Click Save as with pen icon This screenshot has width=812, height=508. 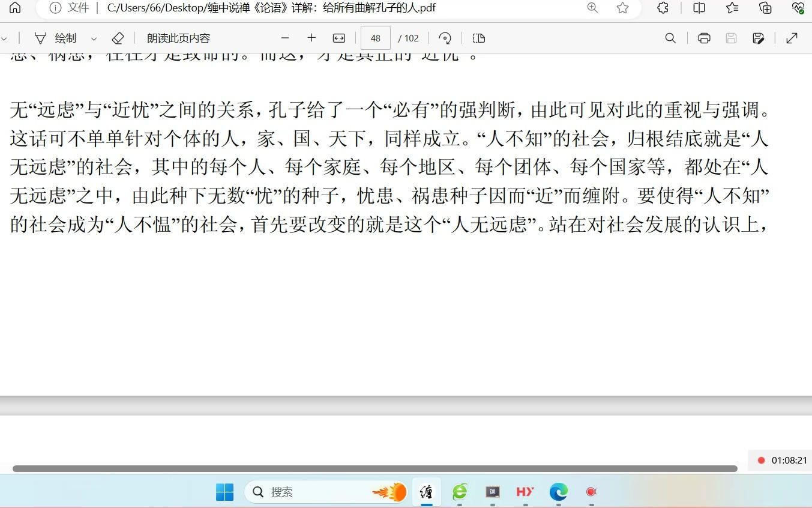[758, 38]
